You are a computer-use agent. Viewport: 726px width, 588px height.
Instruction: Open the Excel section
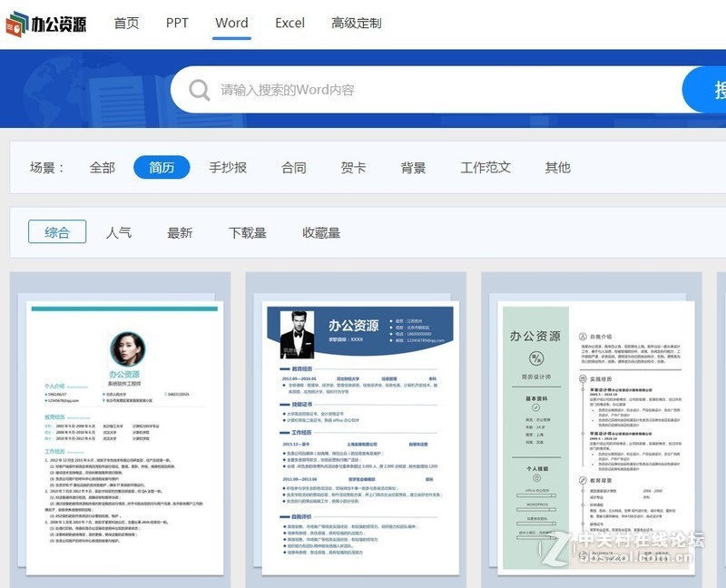pos(289,24)
